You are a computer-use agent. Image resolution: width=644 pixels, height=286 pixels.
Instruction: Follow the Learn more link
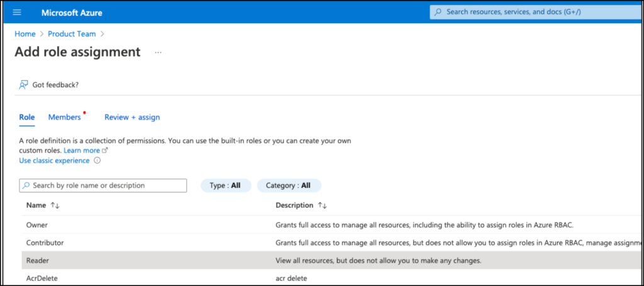(81, 151)
